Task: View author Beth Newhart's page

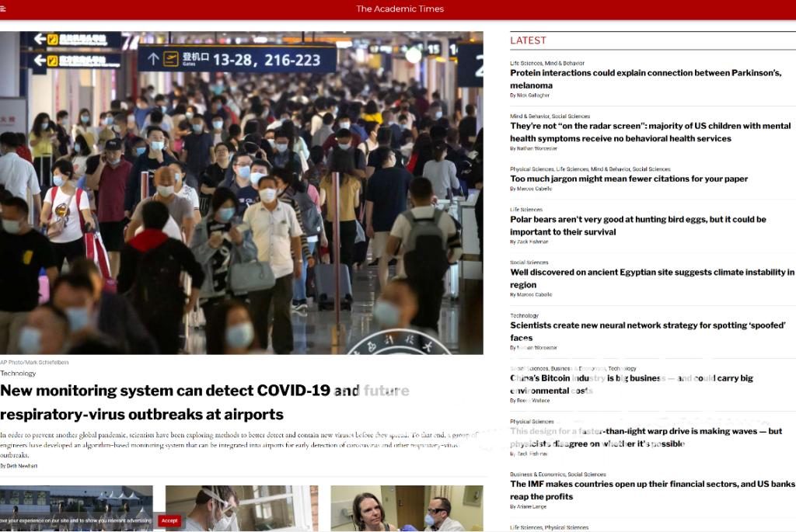Action: (21, 466)
